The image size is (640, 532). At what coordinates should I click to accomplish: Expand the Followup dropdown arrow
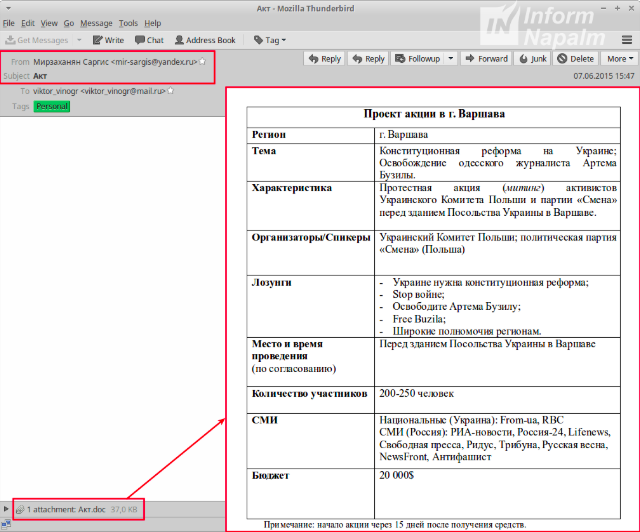[451, 59]
